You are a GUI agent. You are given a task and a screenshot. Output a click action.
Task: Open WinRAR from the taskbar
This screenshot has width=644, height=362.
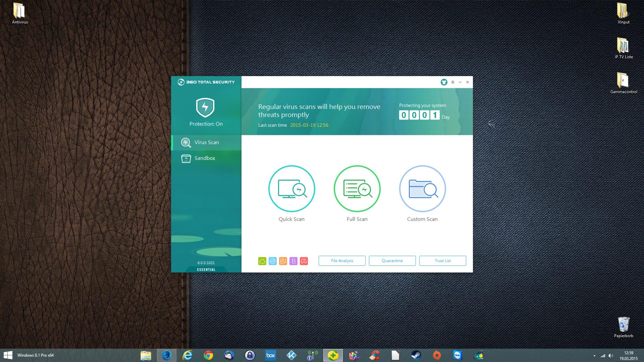(x=354, y=355)
